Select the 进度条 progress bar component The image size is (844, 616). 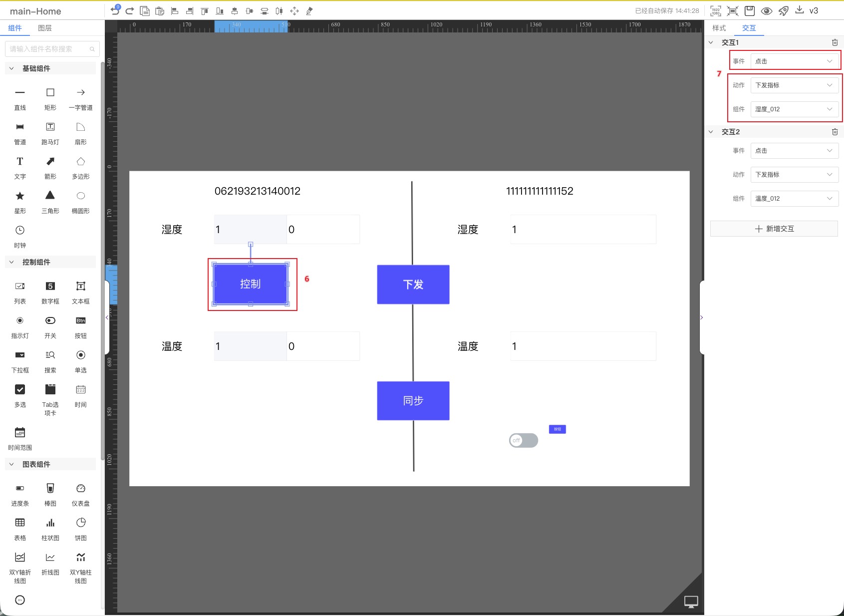(x=20, y=494)
